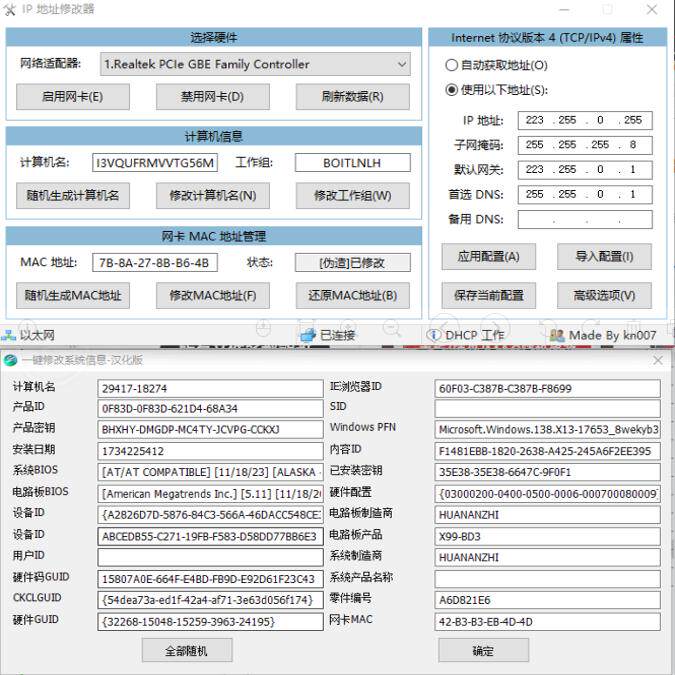Click the empty SID field

point(548,409)
